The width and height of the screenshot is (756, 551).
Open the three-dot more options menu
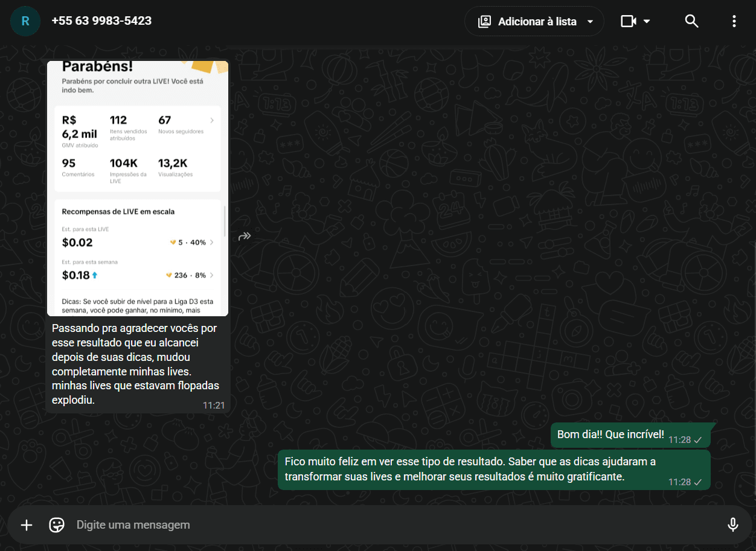[x=734, y=21]
